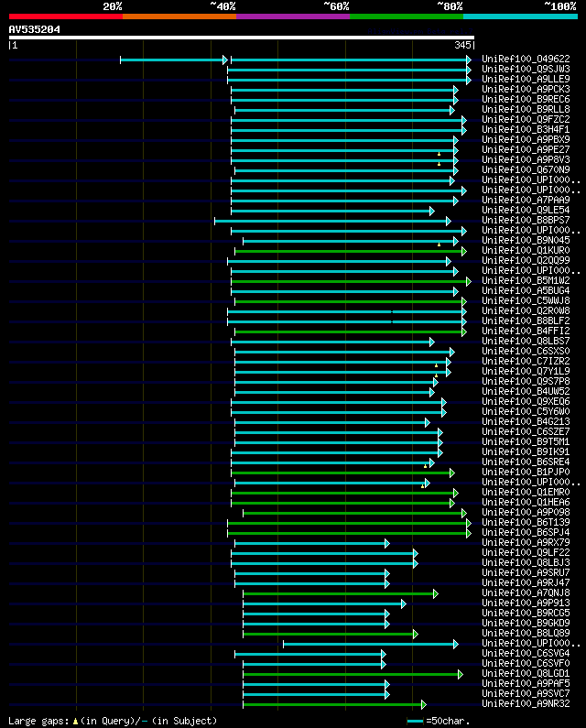Open hit UniRef100_A9LLE9

(526, 79)
